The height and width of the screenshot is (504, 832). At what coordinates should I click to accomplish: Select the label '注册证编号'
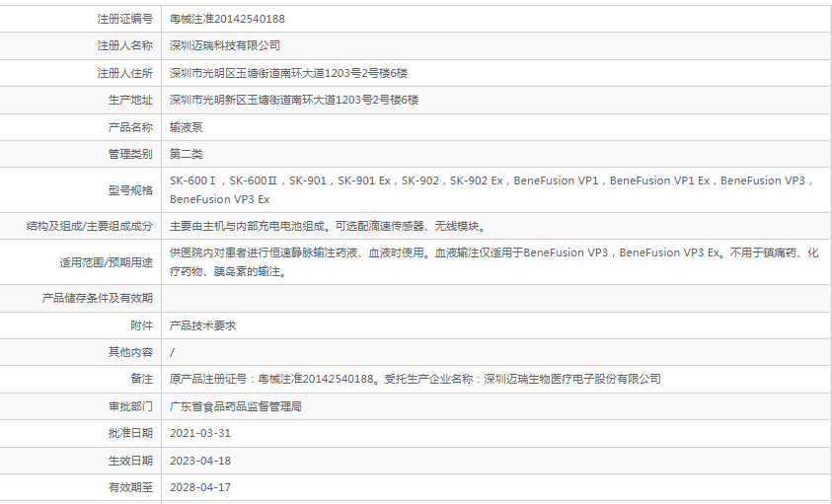124,19
